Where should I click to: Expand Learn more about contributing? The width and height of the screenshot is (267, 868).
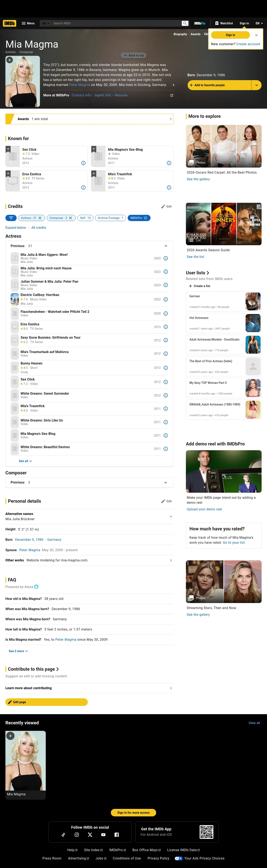[89, 688]
